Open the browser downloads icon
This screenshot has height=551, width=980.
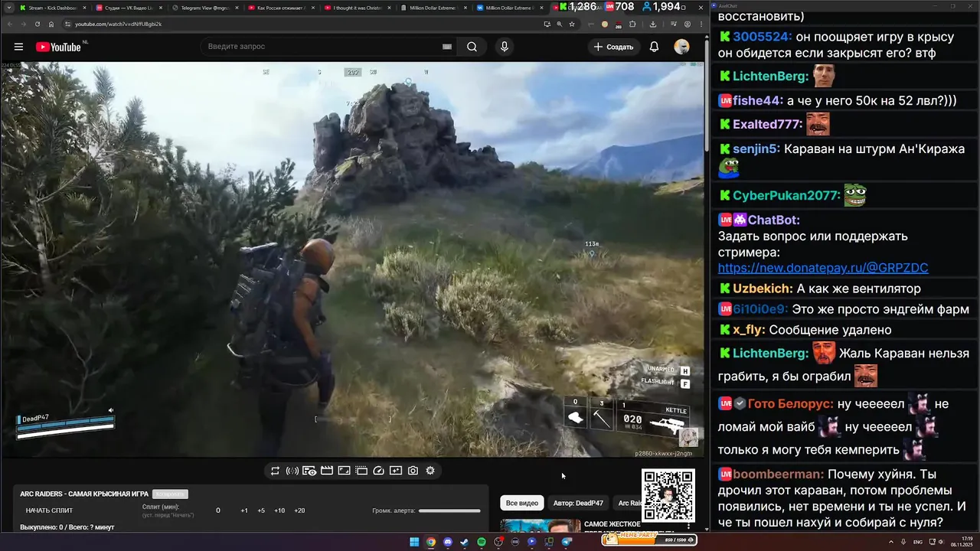pos(652,24)
